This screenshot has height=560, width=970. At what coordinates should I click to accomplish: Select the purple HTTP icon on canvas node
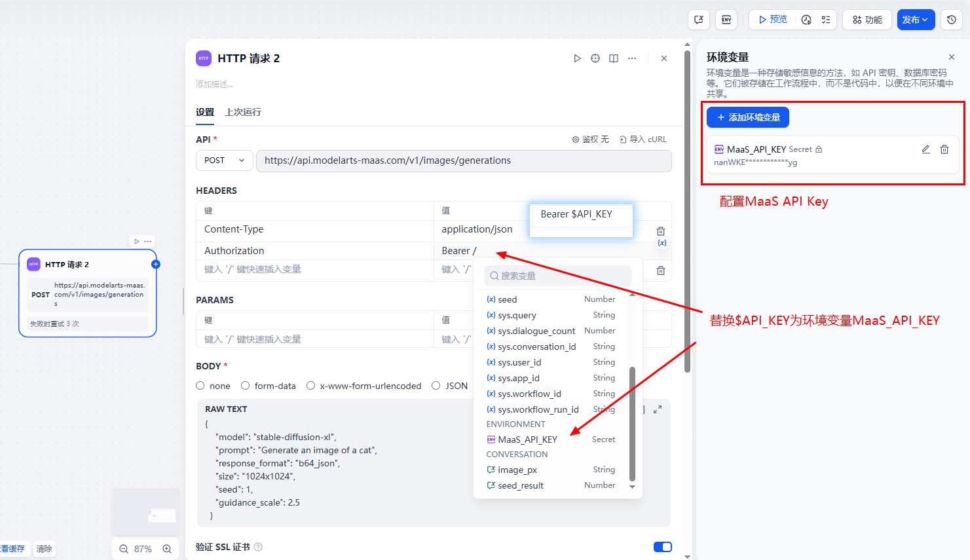click(x=33, y=264)
